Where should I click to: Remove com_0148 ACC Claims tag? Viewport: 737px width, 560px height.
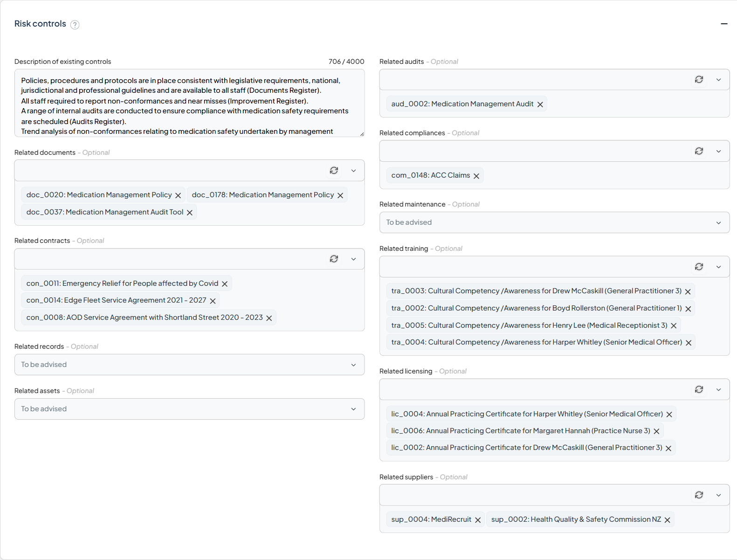[476, 176]
